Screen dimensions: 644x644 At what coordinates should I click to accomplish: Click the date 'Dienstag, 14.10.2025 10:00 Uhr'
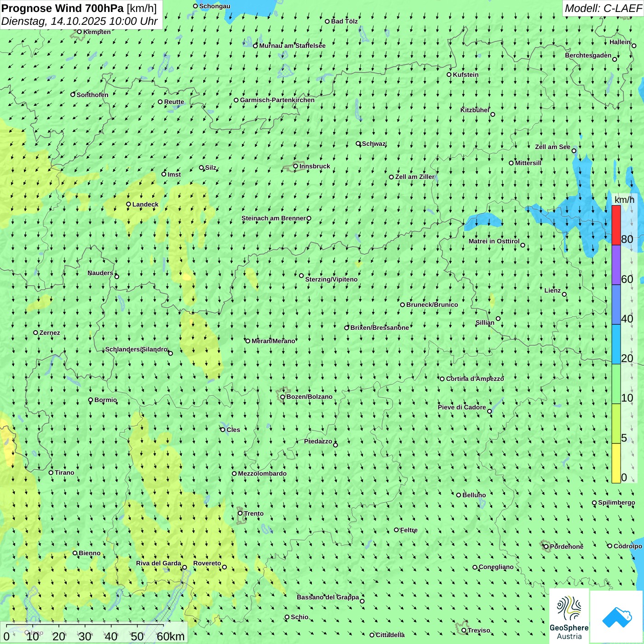tap(80, 21)
